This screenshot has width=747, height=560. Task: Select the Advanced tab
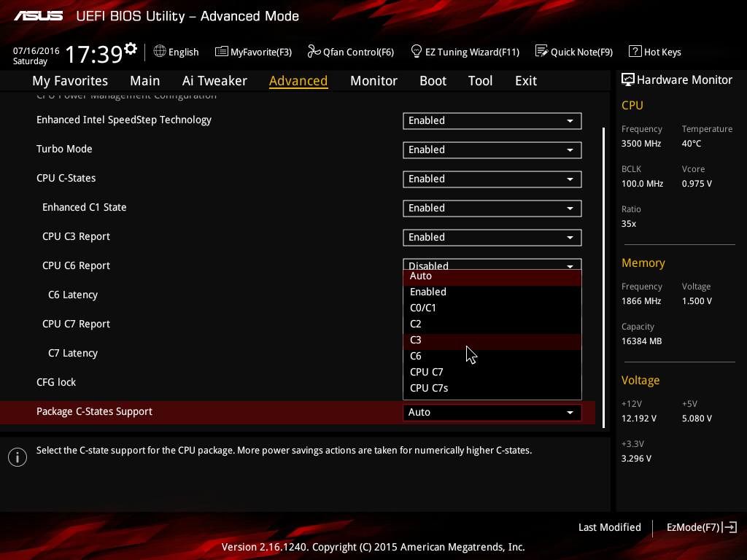click(x=298, y=81)
